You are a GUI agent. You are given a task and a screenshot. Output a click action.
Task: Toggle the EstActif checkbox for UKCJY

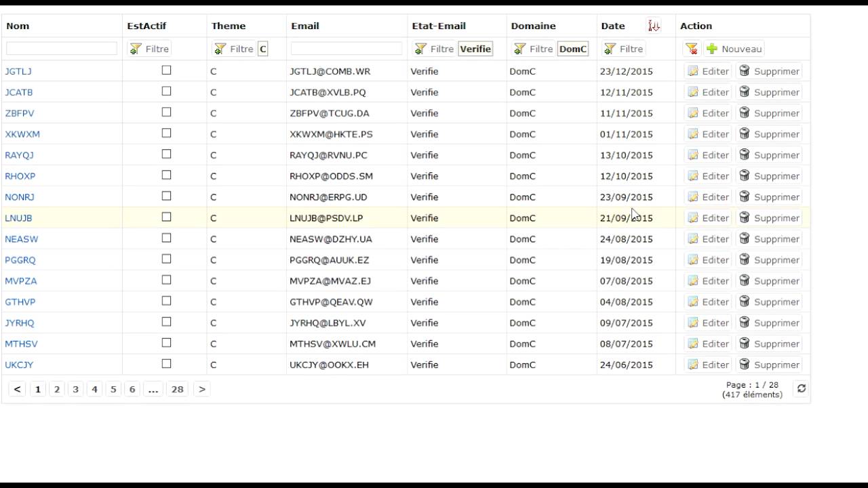pyautogui.click(x=166, y=365)
